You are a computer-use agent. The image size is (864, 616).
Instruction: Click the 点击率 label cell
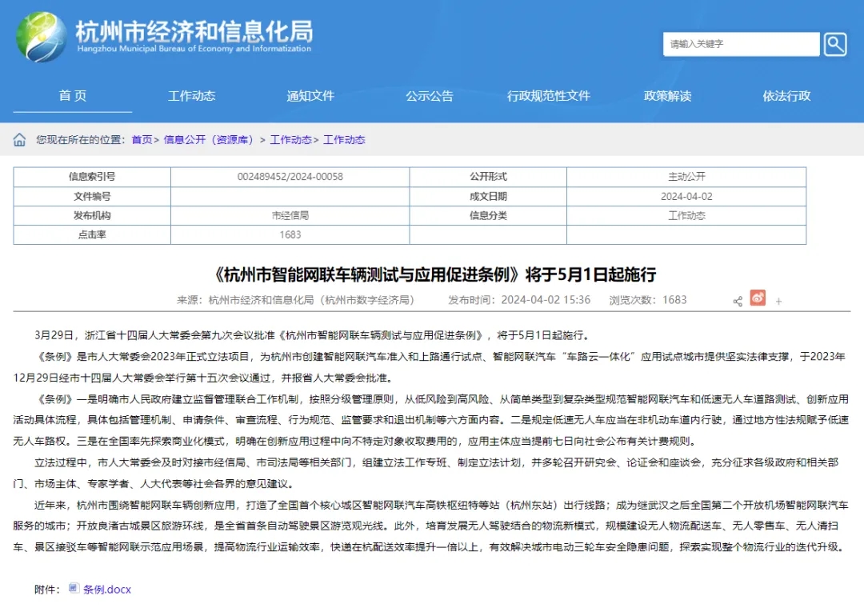[x=92, y=235]
